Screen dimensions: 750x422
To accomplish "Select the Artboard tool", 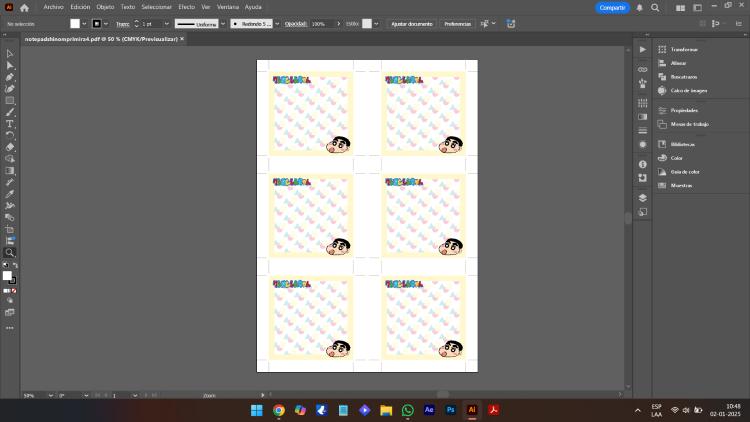I will coord(10,229).
